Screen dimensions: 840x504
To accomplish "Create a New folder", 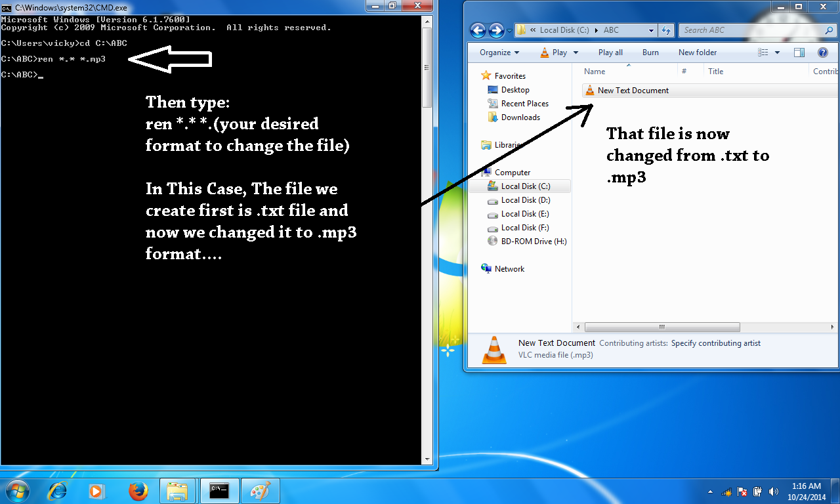I will (698, 52).
